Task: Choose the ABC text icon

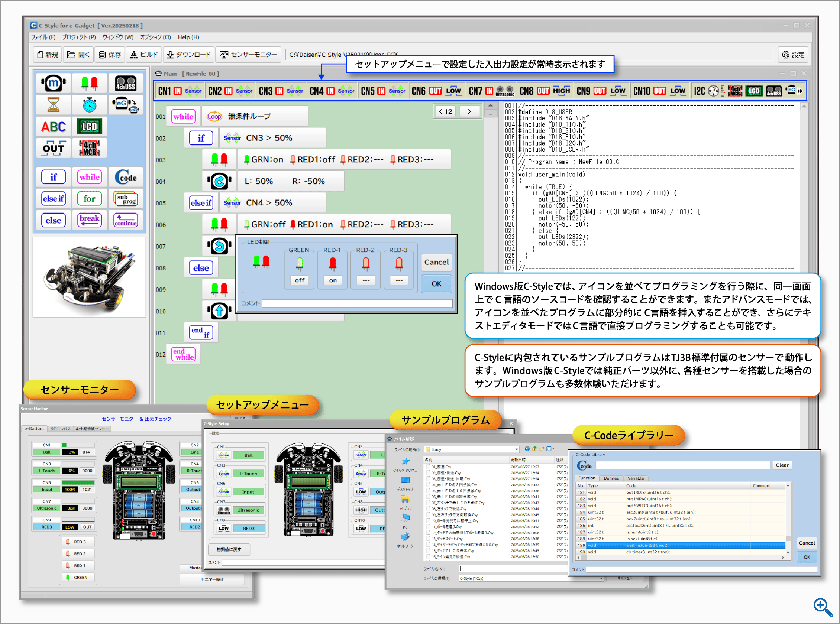Action: coord(53,126)
